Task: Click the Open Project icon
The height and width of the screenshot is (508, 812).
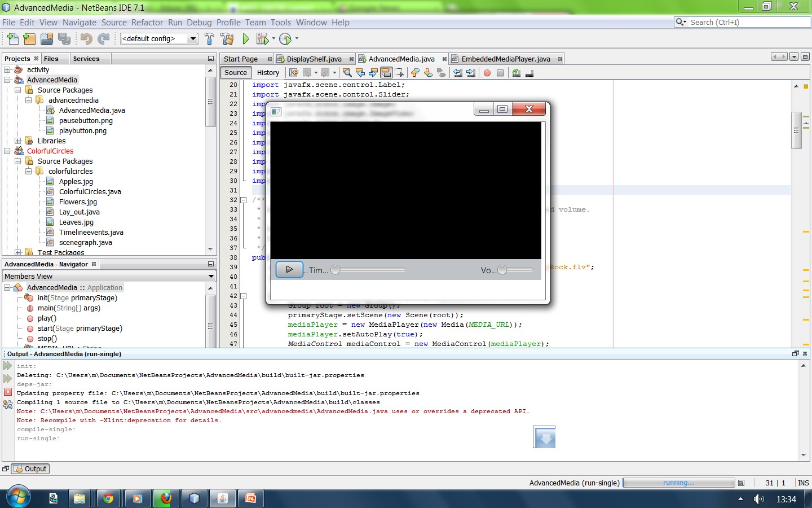Action: 47,38
